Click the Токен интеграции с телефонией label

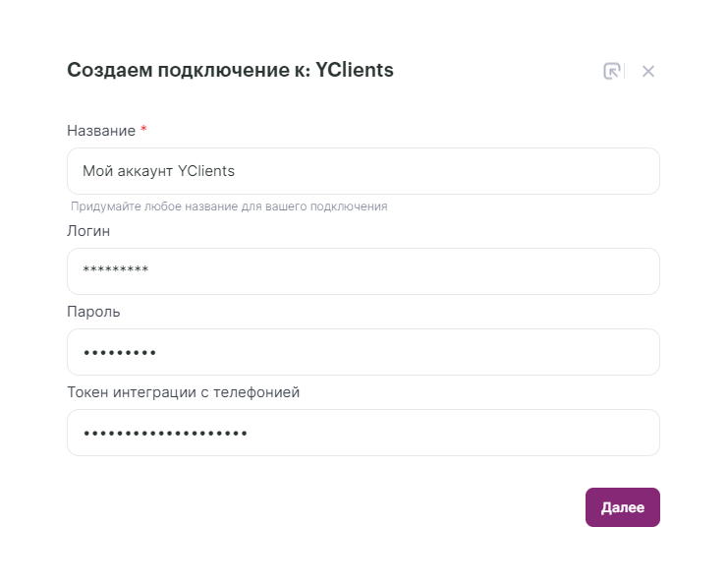click(184, 392)
